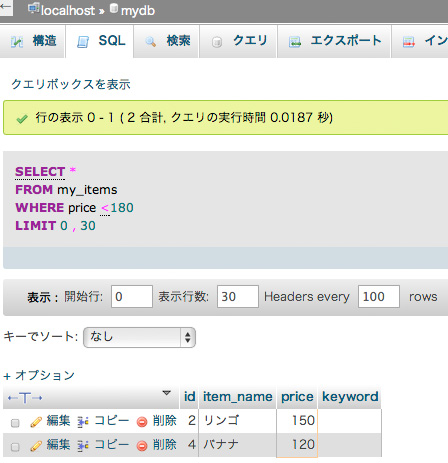Click the エクスポート tab icon
The width and height of the screenshot is (448, 463).
coord(295,42)
